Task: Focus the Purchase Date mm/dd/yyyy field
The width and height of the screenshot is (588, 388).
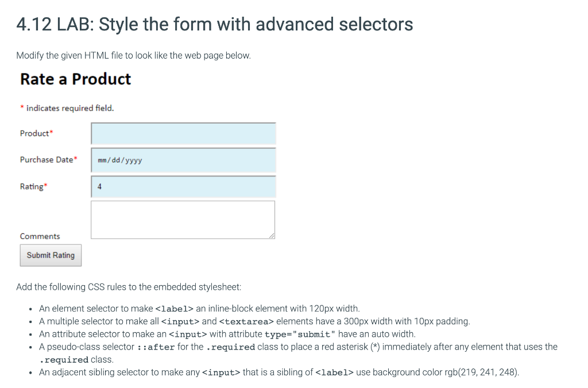Action: (183, 160)
